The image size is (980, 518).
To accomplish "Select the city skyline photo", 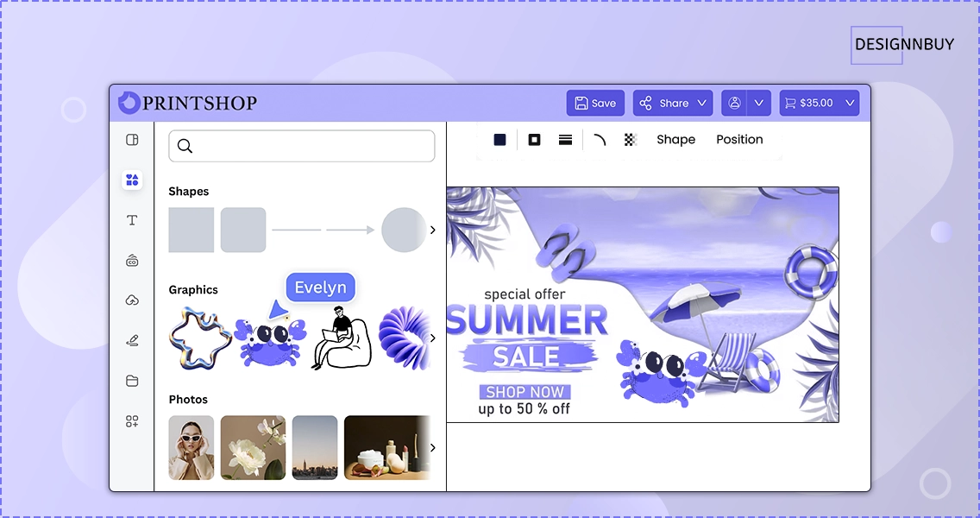I will [315, 448].
